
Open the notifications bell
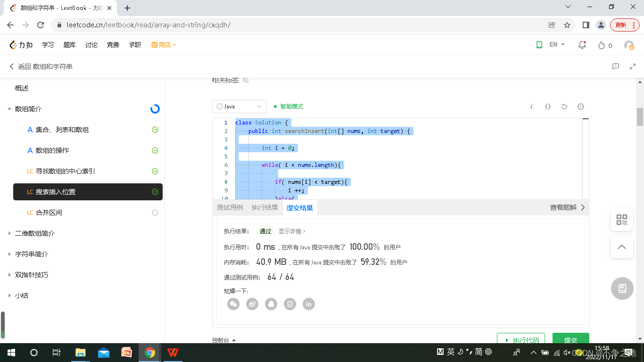(x=582, y=45)
